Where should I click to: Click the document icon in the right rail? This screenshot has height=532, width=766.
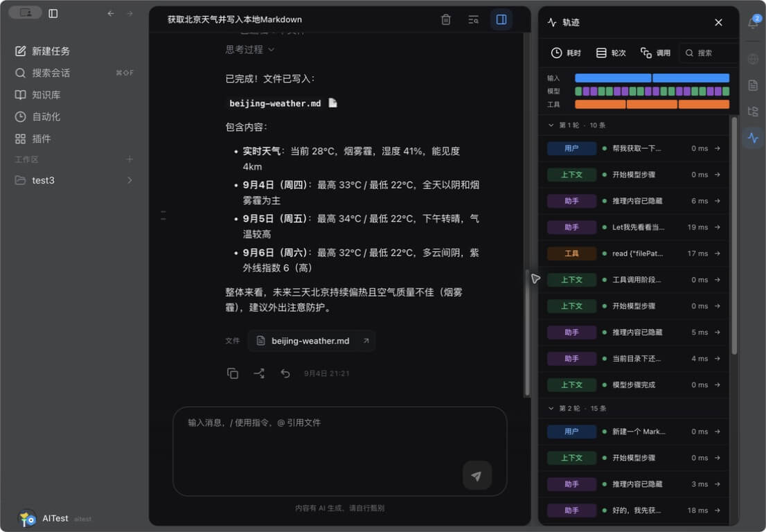click(753, 85)
